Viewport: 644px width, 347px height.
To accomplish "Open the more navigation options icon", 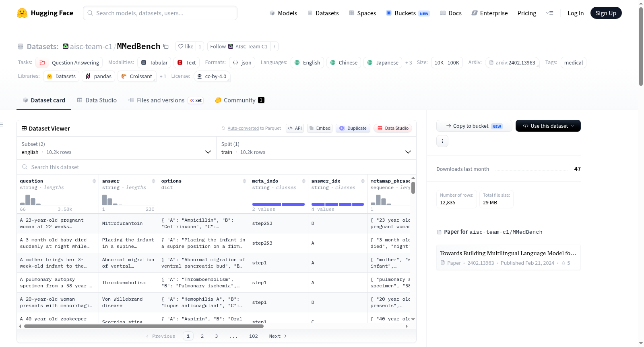I will click(549, 13).
